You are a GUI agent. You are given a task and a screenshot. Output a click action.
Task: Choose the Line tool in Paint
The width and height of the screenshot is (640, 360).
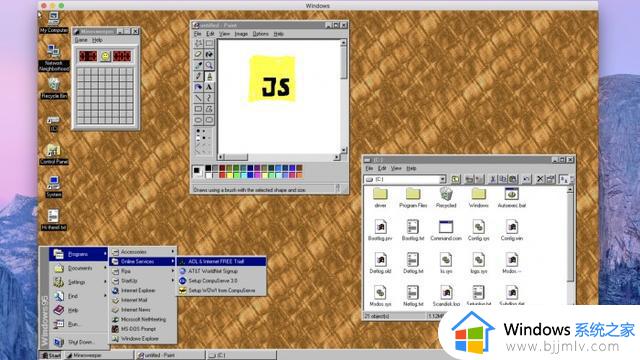pyautogui.click(x=198, y=98)
